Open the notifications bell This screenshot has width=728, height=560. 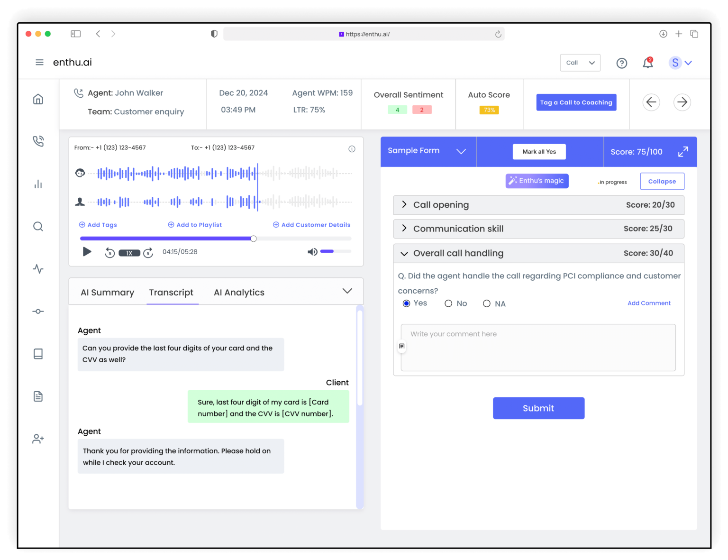tap(647, 63)
